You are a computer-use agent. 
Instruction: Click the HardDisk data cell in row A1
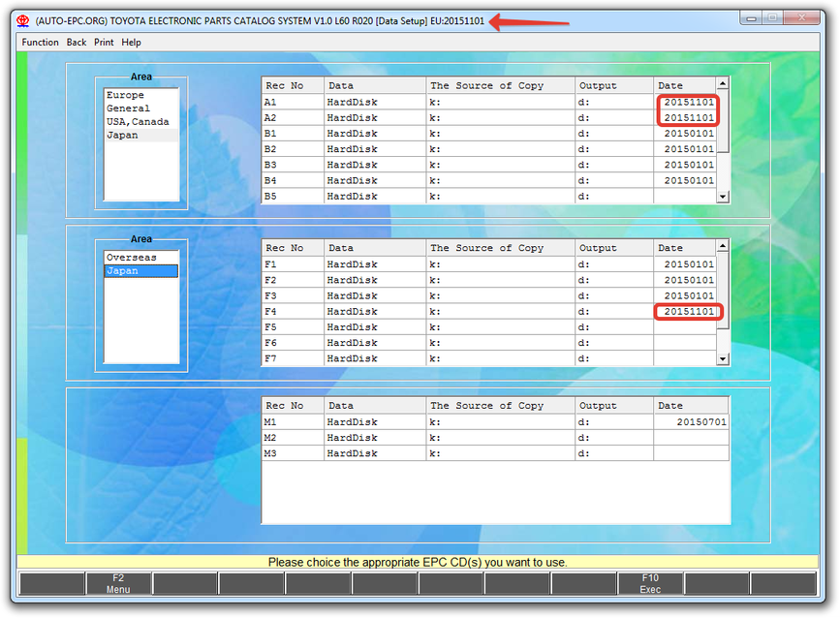click(375, 102)
